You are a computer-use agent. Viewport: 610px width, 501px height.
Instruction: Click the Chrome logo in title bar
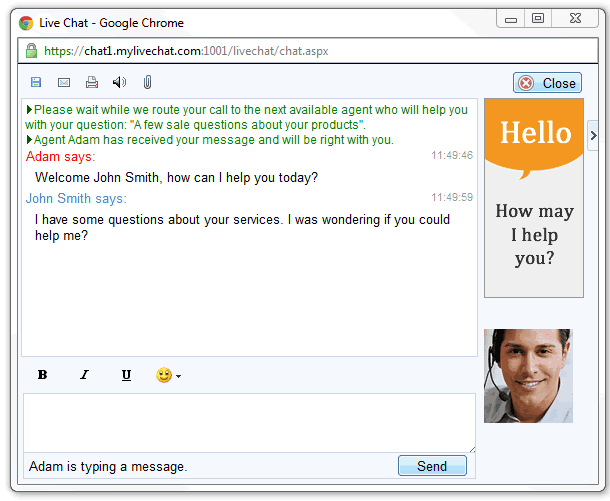click(x=26, y=22)
